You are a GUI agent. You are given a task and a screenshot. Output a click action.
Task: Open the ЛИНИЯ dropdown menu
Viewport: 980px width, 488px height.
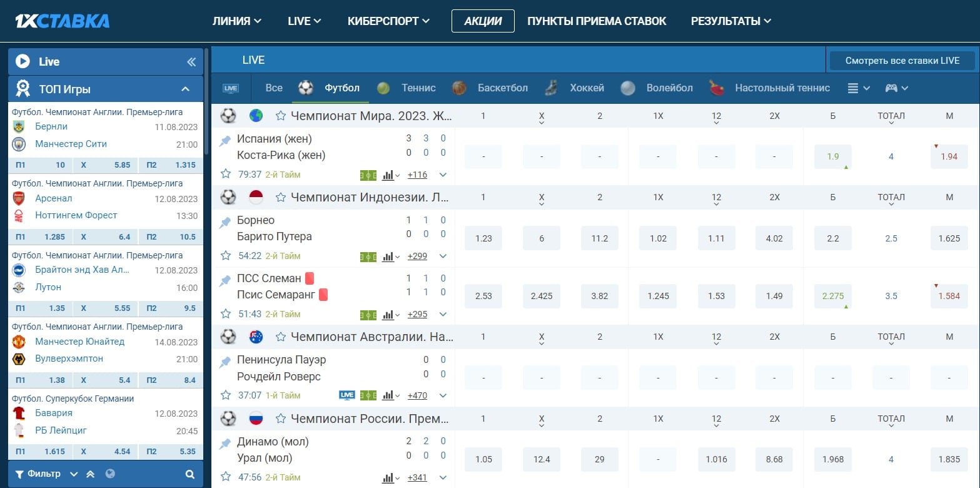(237, 21)
